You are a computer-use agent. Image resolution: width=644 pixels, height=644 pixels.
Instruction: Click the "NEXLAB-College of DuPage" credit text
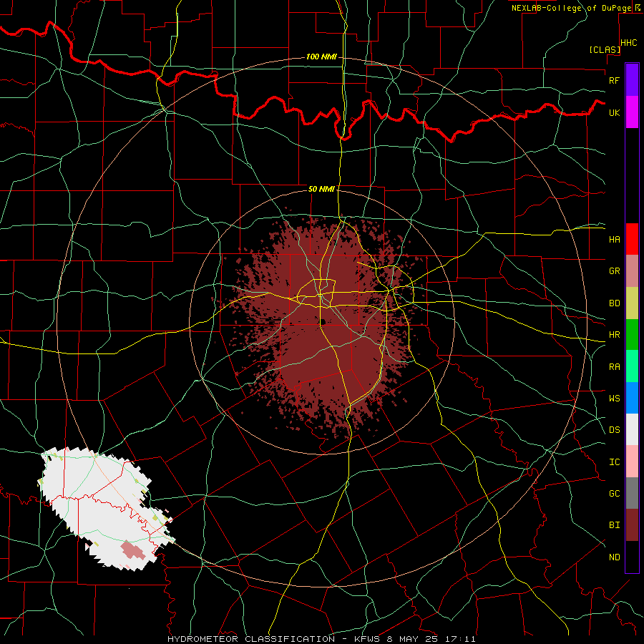[x=571, y=8]
